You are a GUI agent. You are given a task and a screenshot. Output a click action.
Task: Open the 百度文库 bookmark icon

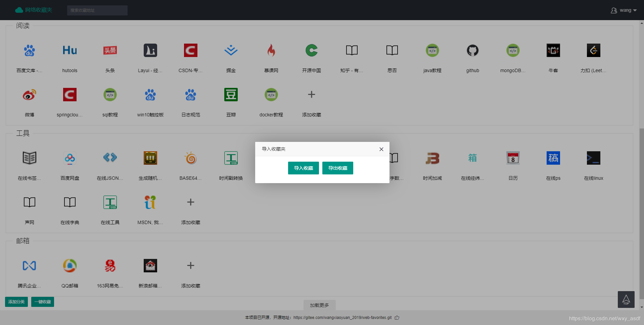pyautogui.click(x=30, y=50)
